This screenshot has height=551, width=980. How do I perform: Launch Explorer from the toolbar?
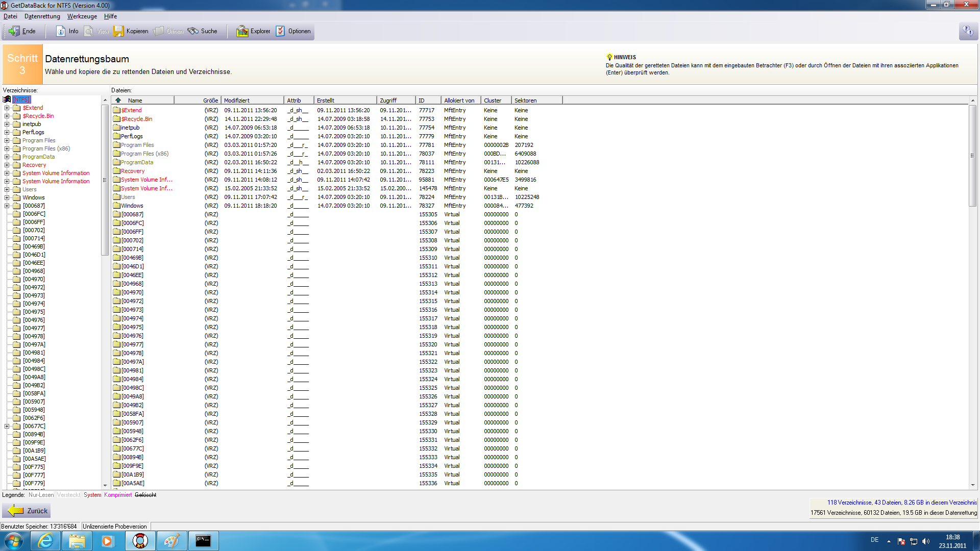tap(242, 31)
